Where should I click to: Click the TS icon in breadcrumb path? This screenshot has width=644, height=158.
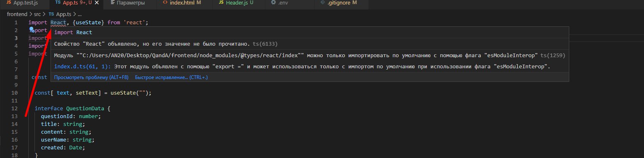(x=51, y=14)
